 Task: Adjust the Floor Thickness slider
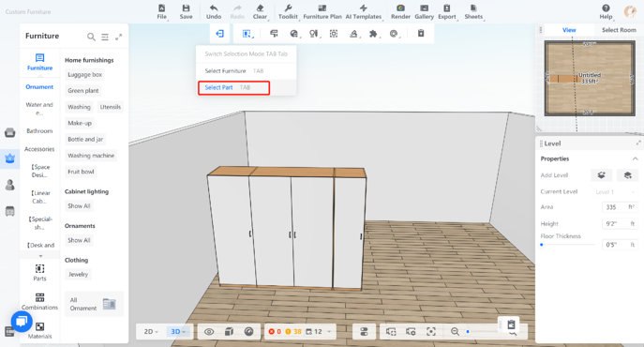(568, 245)
